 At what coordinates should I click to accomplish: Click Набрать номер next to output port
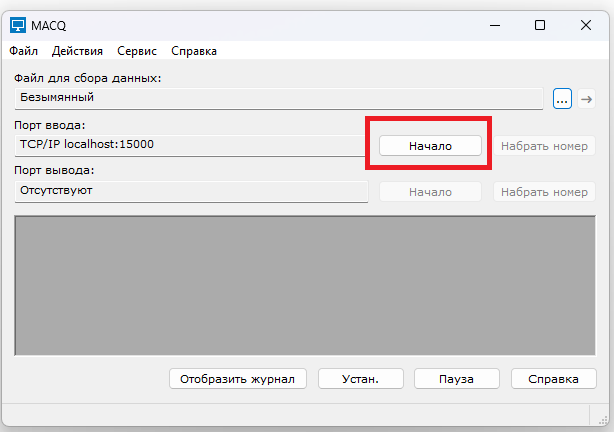[x=544, y=192]
